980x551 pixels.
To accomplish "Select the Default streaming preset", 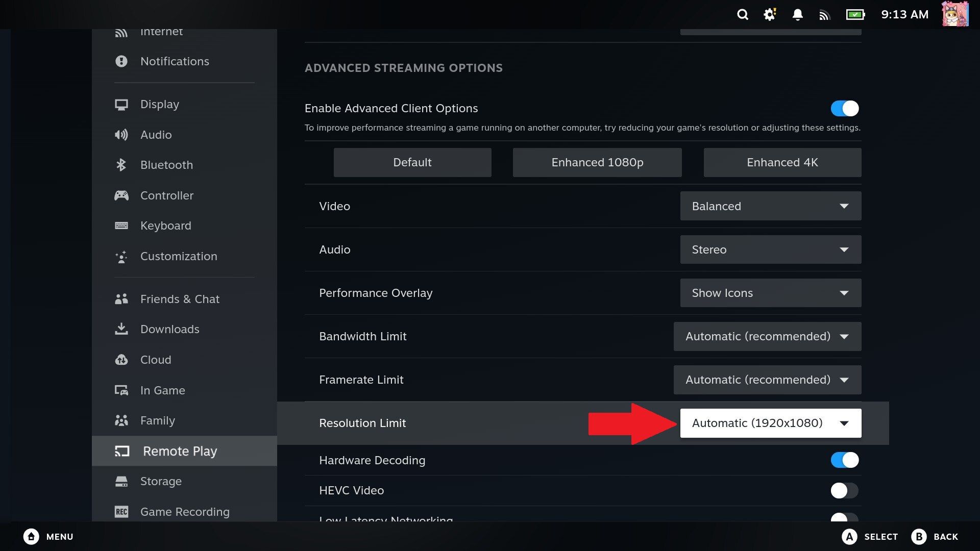I will pyautogui.click(x=412, y=162).
